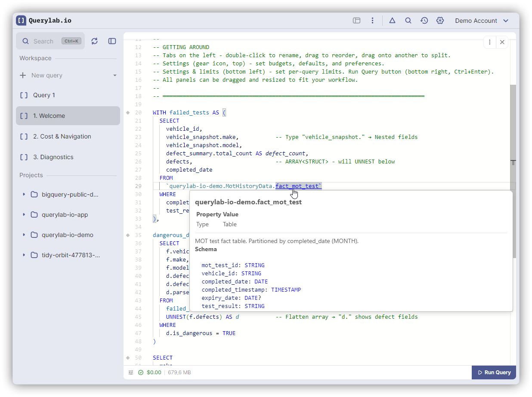Open settings & limits sliders icon
Screen dimensions: 532x397
(131, 372)
